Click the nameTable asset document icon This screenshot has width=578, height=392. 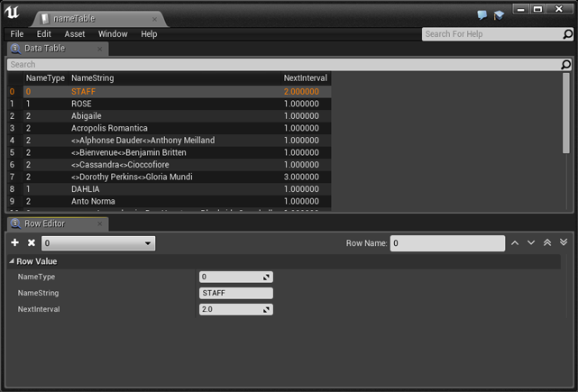tap(44, 19)
